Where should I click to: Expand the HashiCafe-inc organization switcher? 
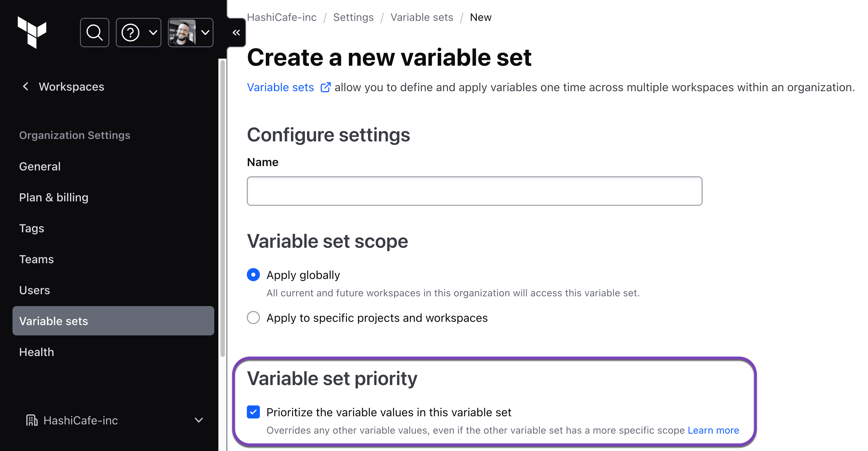199,420
